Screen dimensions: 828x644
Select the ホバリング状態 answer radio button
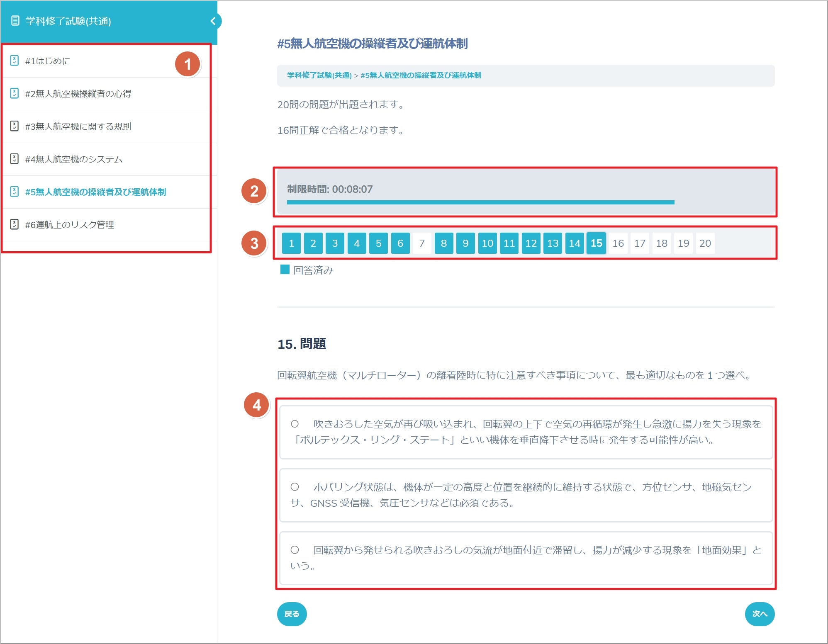[295, 487]
